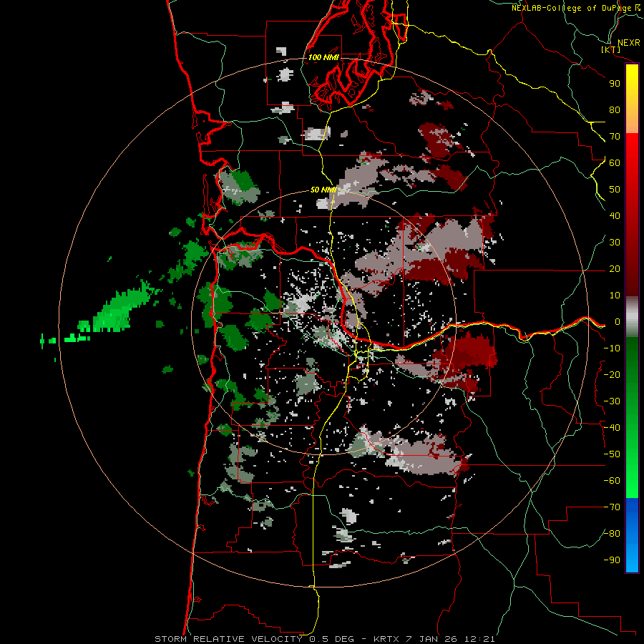
Task: Select the "80" value on the velocity scale
Action: point(615,109)
